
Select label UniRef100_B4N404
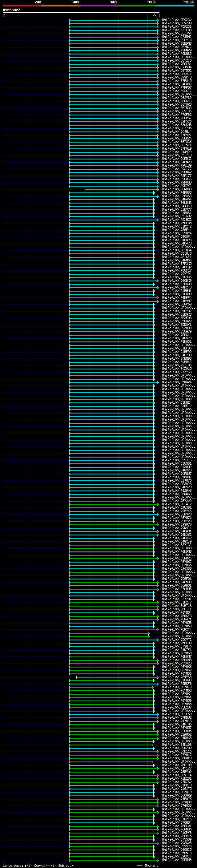coord(177,199)
